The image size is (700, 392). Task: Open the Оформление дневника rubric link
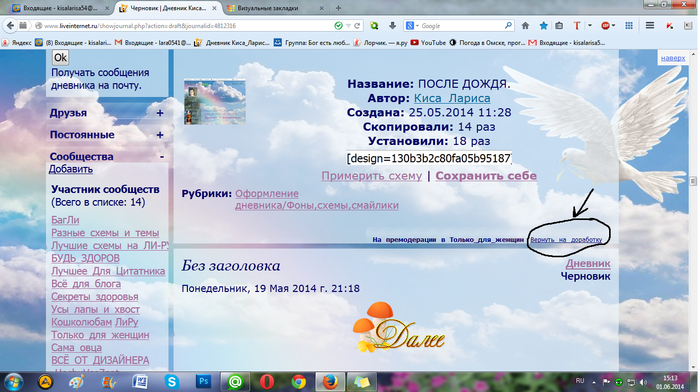[x=317, y=200]
